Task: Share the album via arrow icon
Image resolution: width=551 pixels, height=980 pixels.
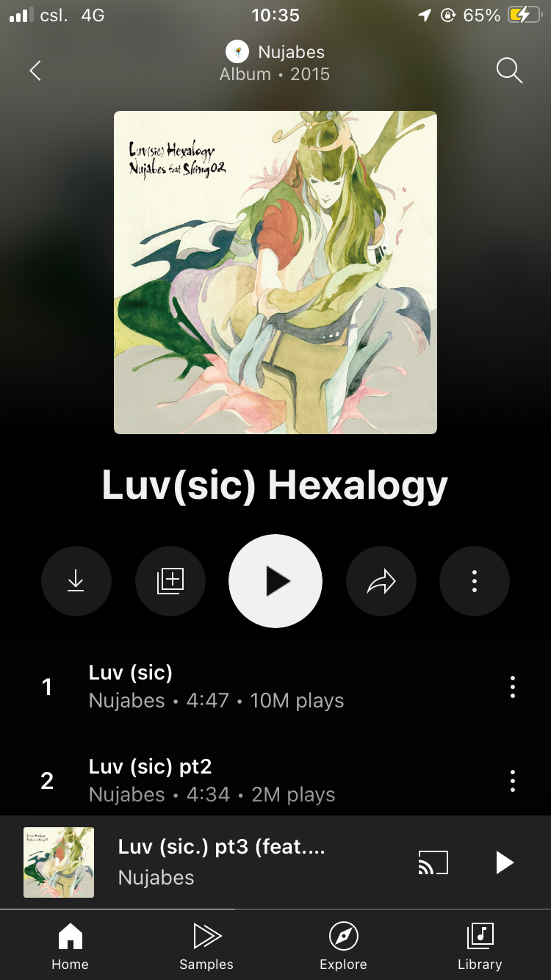Action: click(381, 580)
